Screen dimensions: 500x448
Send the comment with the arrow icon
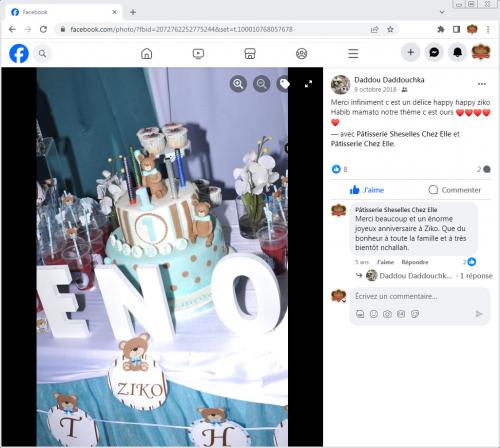coord(479,314)
